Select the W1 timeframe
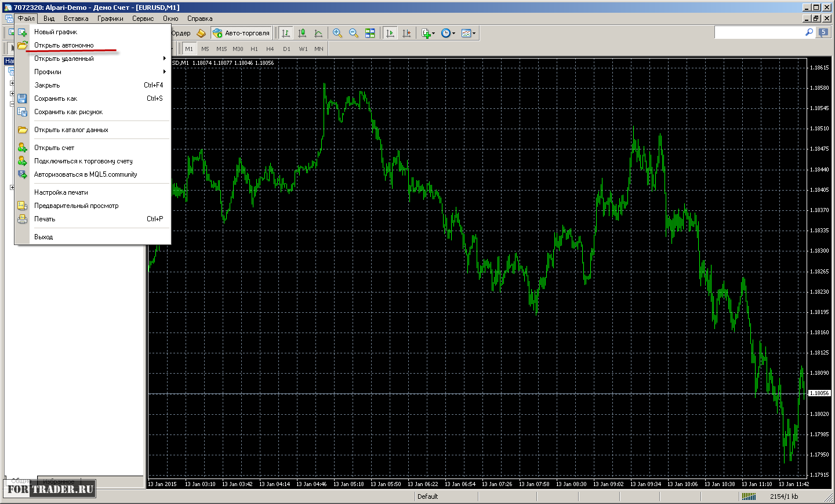Viewport: 835px width, 504px height. click(x=303, y=49)
